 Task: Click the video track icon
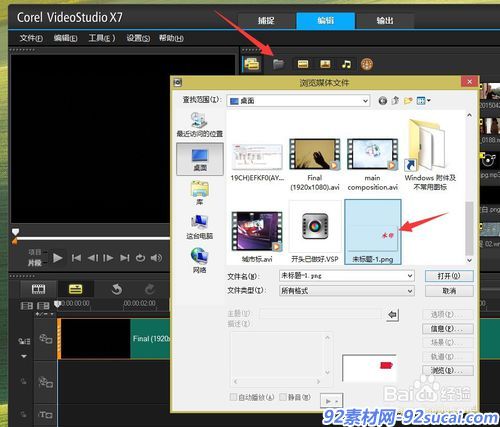tap(46, 339)
